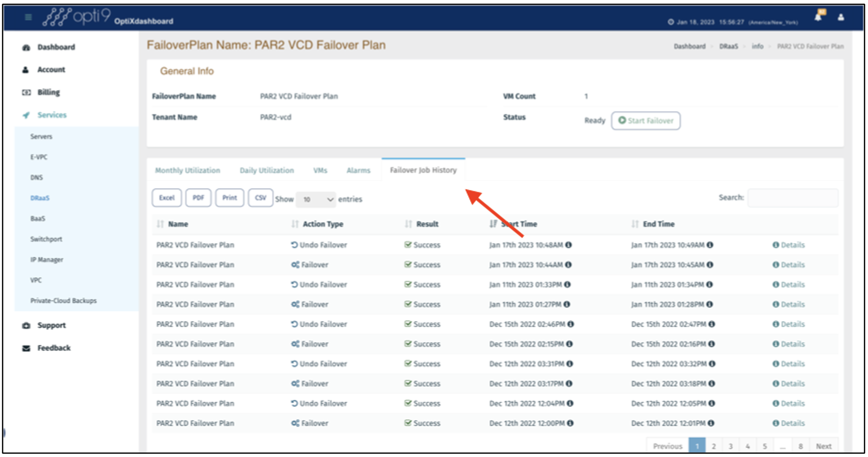Go to pagination page 2
The width and height of the screenshot is (868, 457).
pos(714,446)
